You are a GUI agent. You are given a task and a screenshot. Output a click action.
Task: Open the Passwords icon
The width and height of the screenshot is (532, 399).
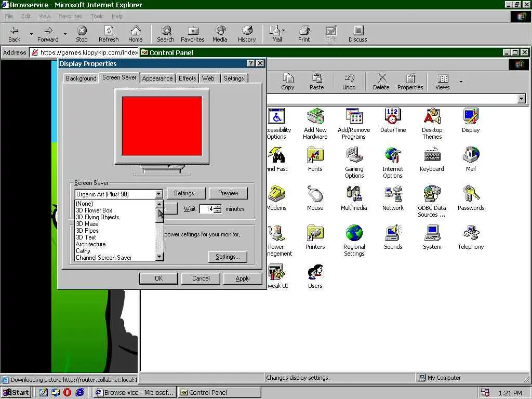(x=471, y=198)
